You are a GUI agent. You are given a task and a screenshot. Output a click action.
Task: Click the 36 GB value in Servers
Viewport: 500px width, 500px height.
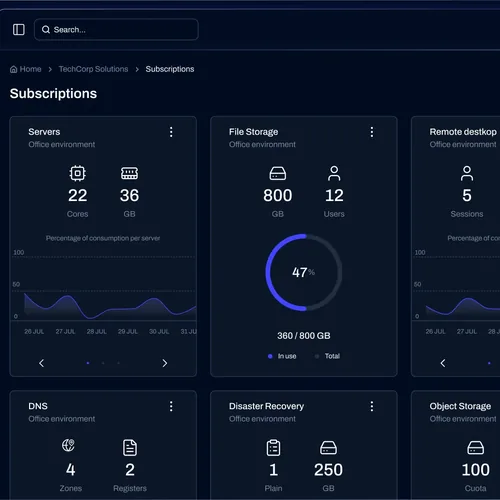click(129, 195)
